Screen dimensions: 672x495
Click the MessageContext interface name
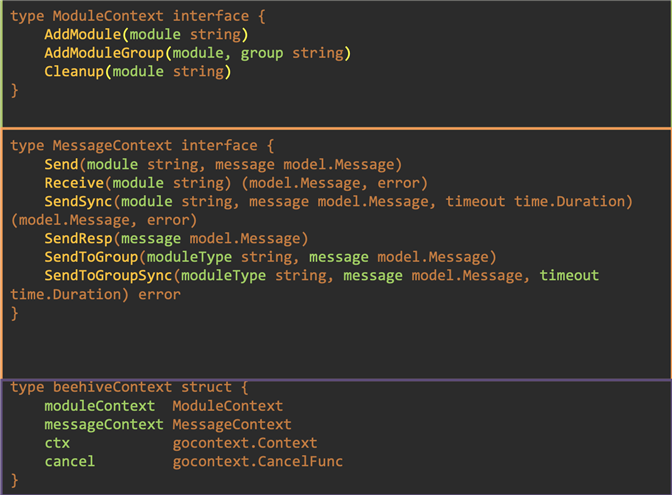pos(112,146)
